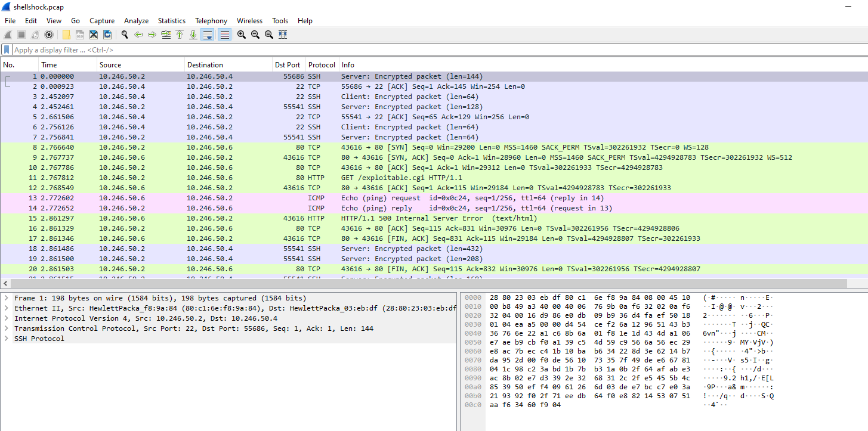The width and height of the screenshot is (868, 431).
Task: Open the View menu
Action: (x=54, y=20)
